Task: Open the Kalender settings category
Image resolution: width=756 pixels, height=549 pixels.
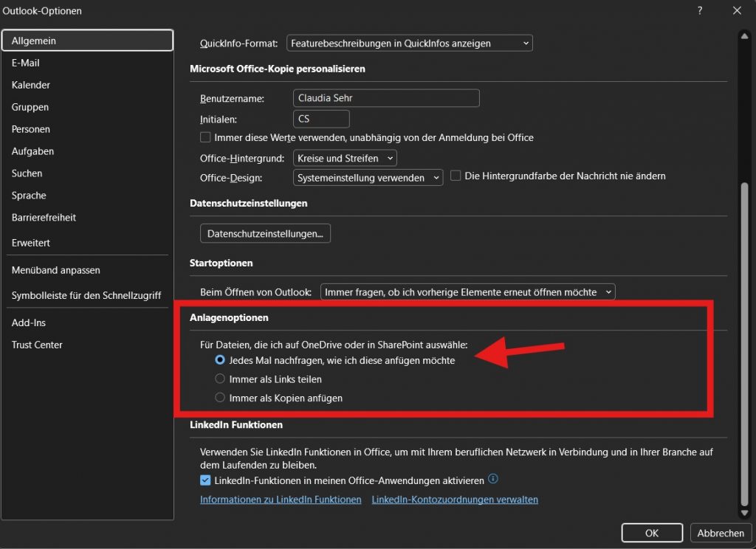Action: (31, 85)
